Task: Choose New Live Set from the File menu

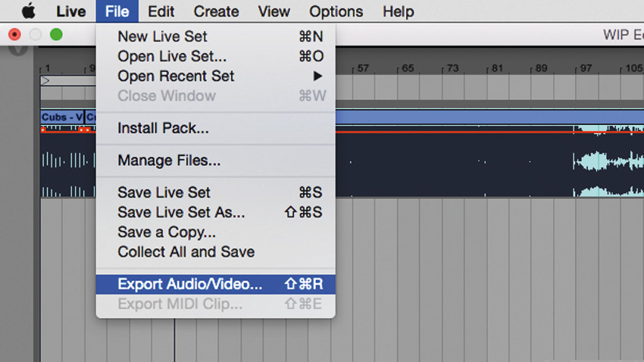Action: 162,36
